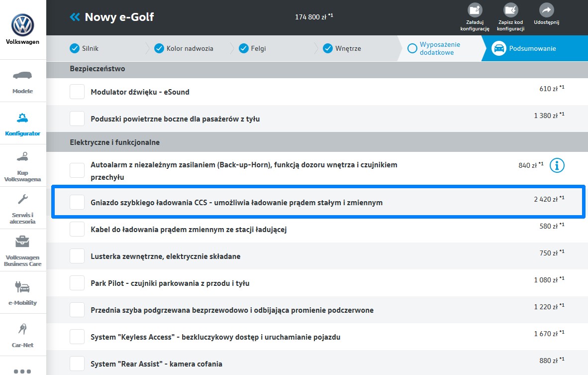588x375 pixels.
Task: Click price 1 380 zł for Poduszki
Action: coord(549,116)
